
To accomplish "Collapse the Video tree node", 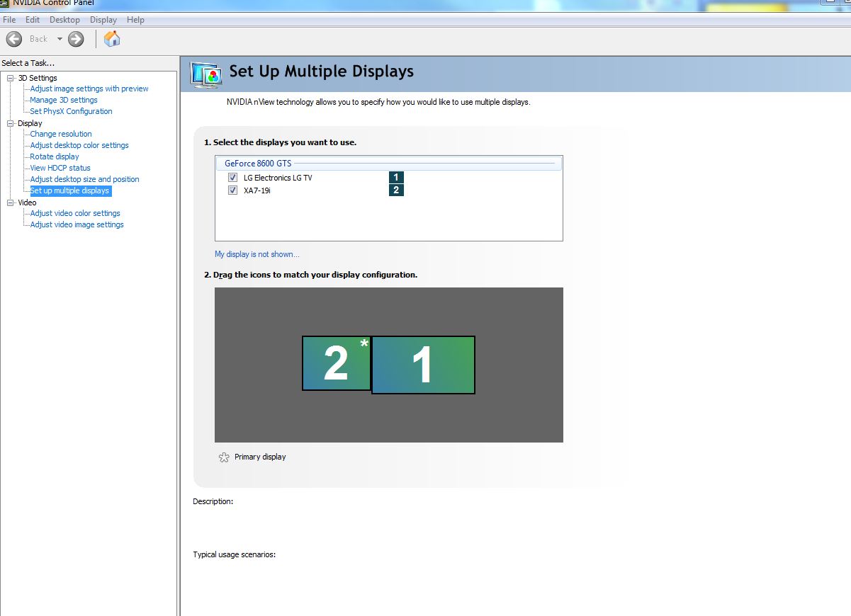I will (11, 203).
